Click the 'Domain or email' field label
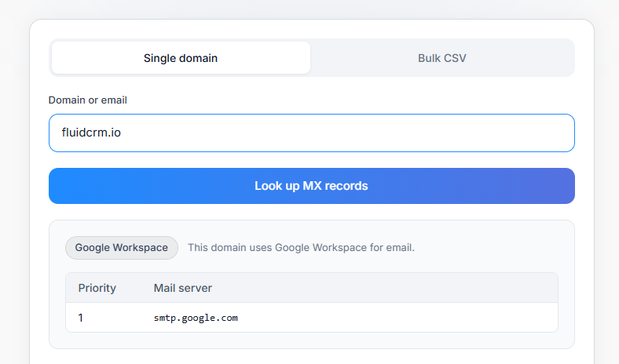 pos(88,100)
